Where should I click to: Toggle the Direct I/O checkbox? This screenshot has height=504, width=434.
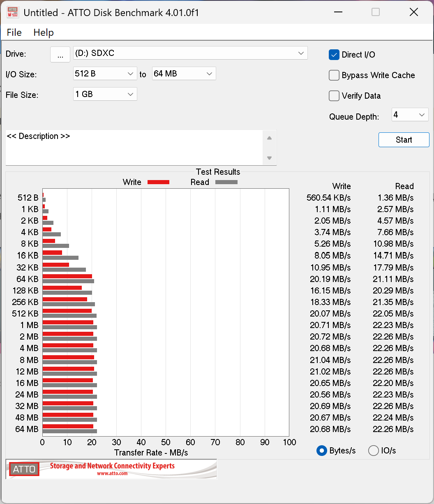(x=334, y=55)
